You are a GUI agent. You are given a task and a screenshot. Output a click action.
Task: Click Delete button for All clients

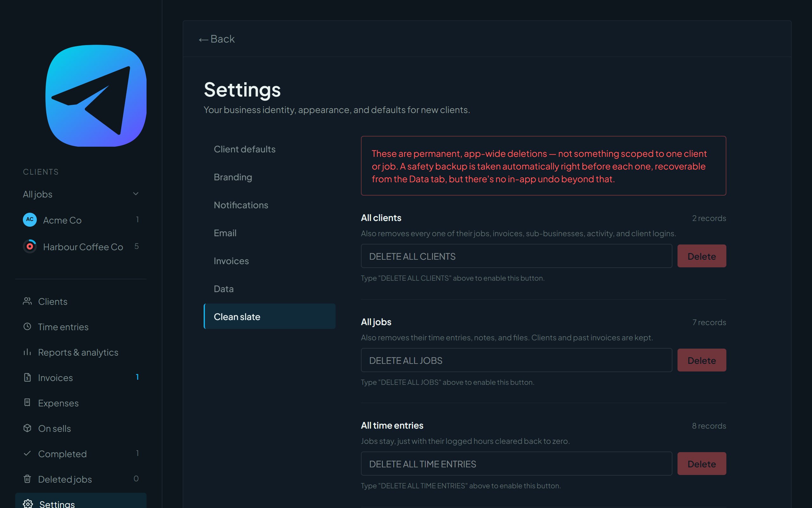(702, 256)
